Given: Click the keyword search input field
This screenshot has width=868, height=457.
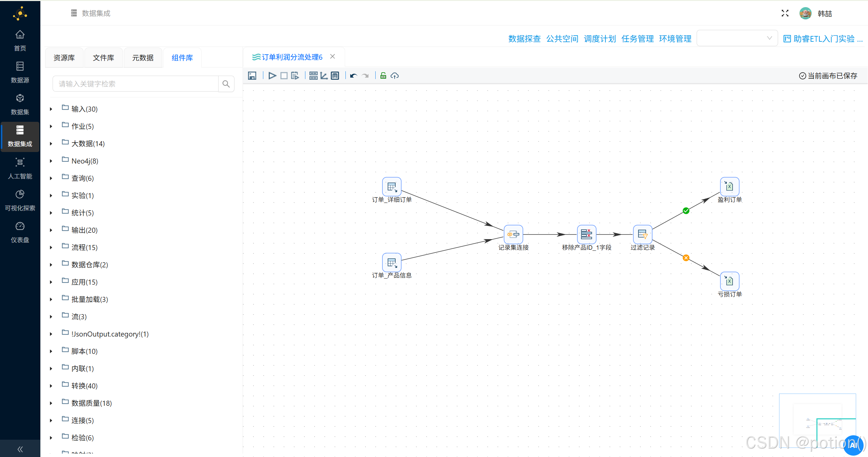Looking at the screenshot, I should click(x=136, y=84).
